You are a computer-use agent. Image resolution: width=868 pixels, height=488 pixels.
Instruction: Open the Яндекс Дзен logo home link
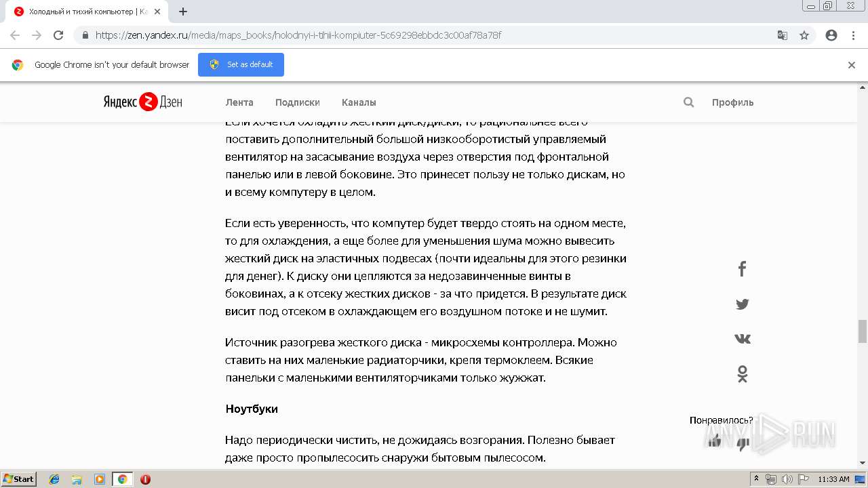[142, 102]
